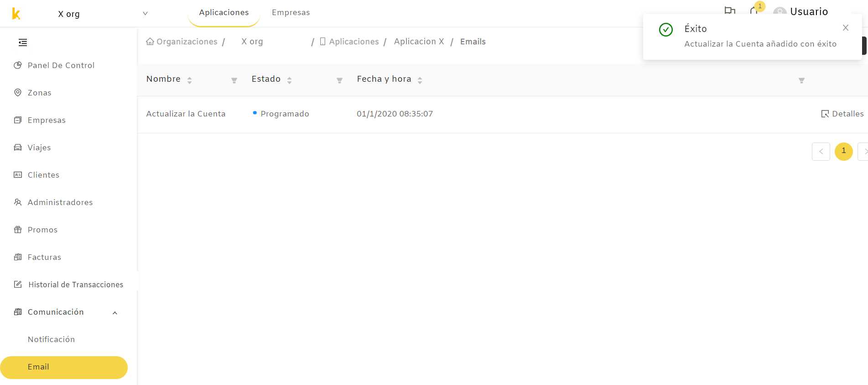Screen dimensions: 868x385
Task: Sort by the Nombre column arrows
Action: [x=189, y=80]
